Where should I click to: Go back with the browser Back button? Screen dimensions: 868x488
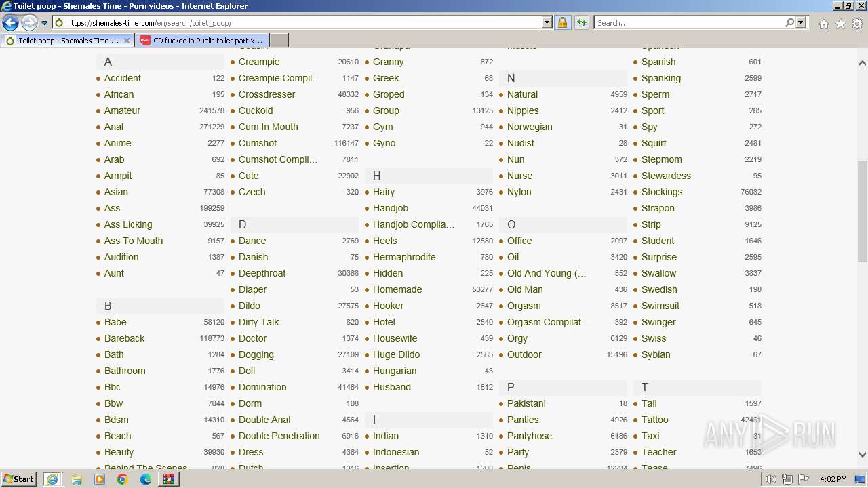tap(10, 23)
